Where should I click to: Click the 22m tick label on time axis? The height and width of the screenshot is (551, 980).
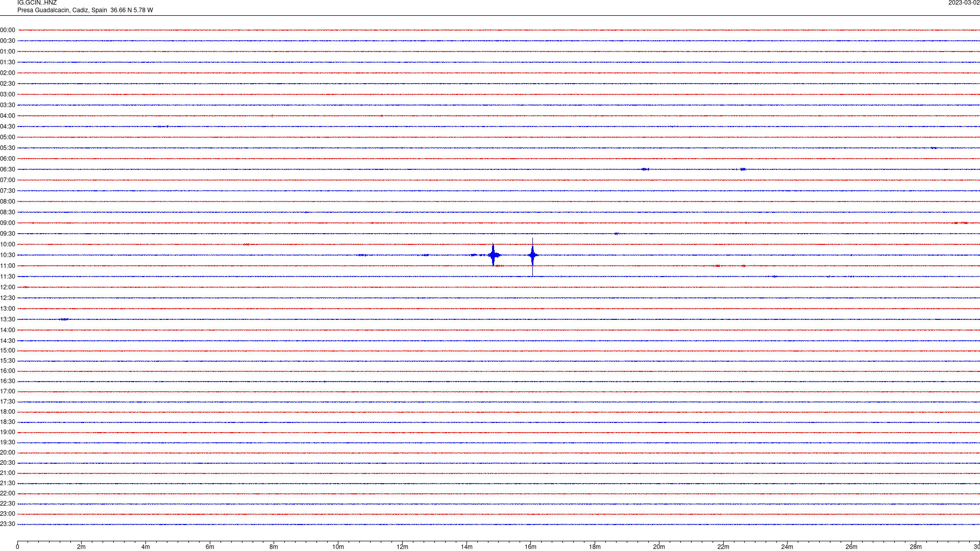723,547
